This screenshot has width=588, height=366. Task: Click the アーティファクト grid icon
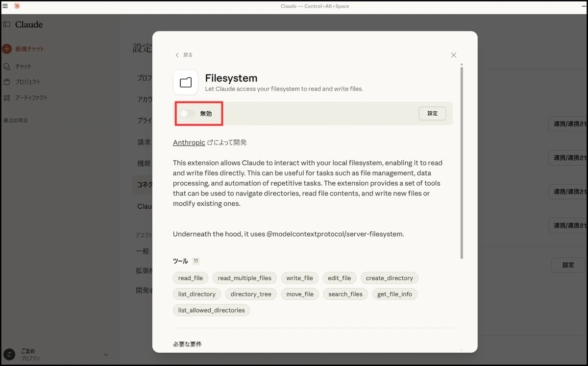click(7, 98)
